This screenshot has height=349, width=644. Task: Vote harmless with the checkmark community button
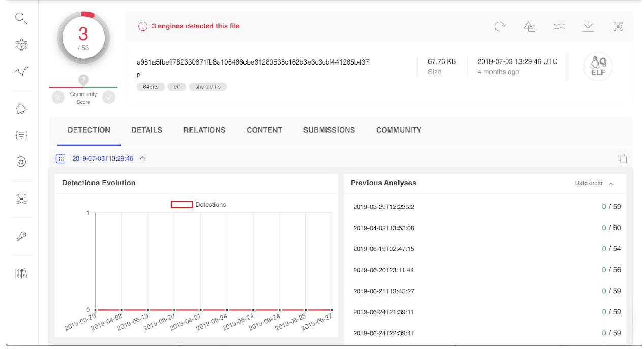coord(109,97)
